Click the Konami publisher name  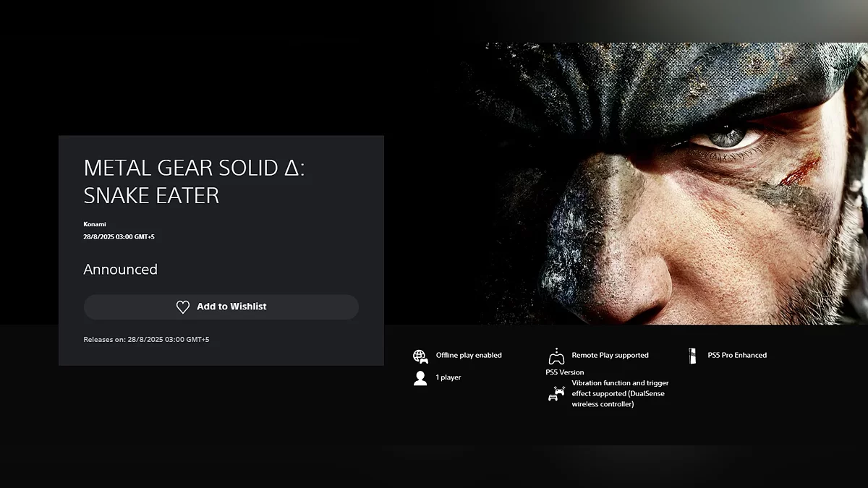95,224
